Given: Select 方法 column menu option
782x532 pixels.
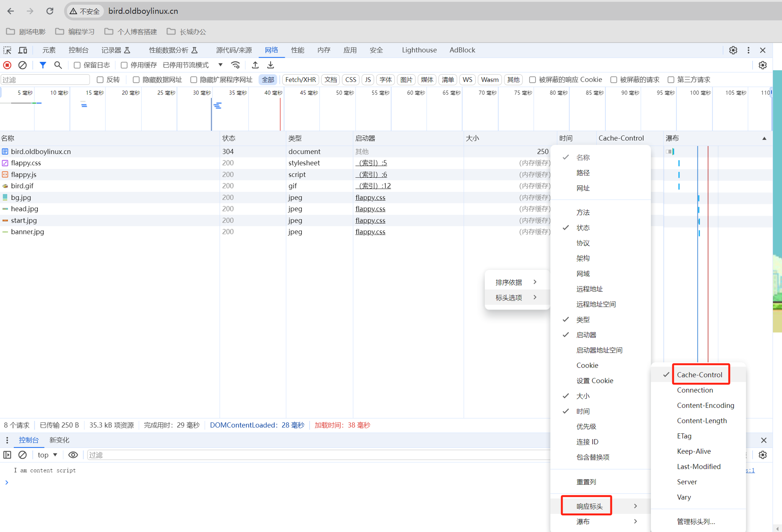Looking at the screenshot, I should pos(600,212).
